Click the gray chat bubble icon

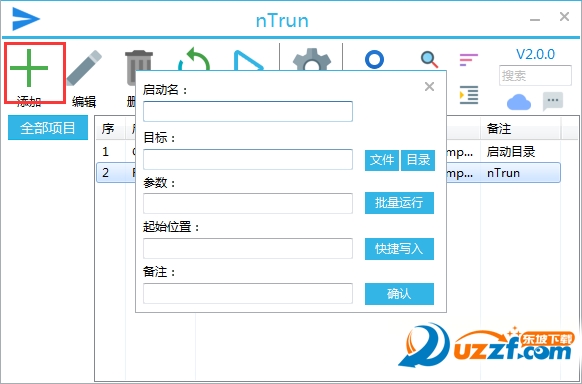coord(553,101)
